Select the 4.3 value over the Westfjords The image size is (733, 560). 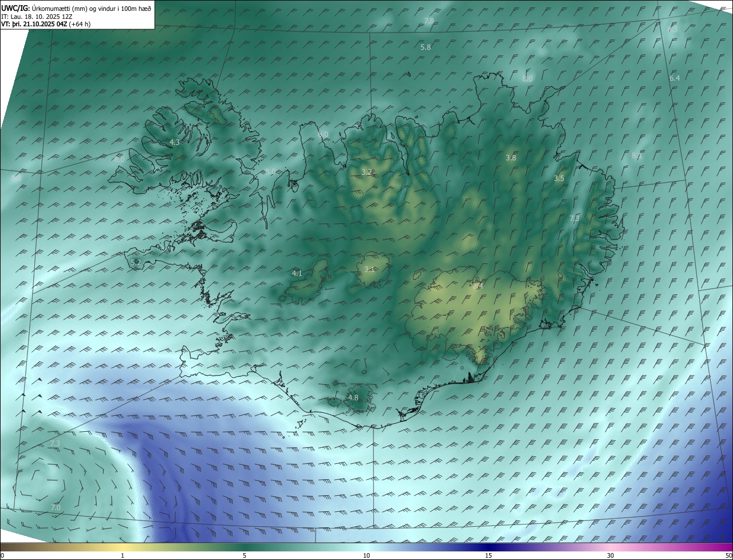pos(175,143)
